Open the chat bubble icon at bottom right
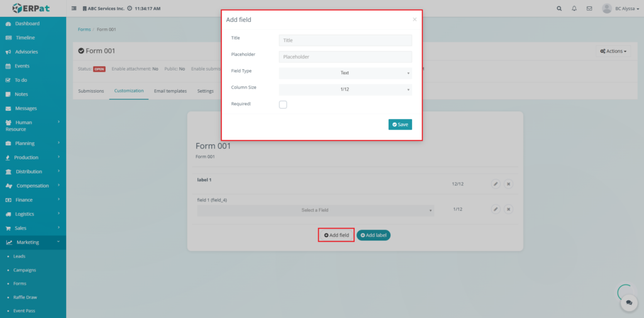Image resolution: width=644 pixels, height=318 pixels. click(628, 303)
